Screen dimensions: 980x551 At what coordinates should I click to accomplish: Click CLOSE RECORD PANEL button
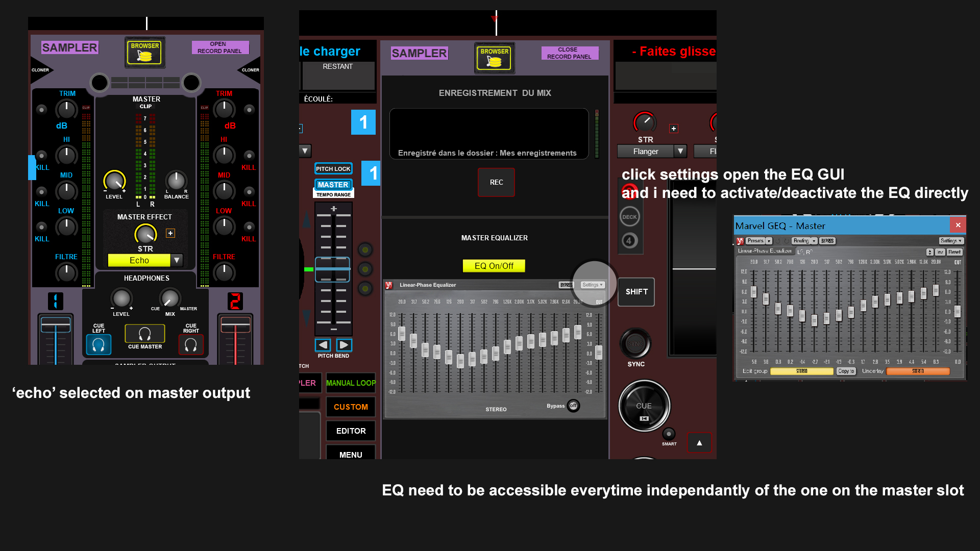(570, 53)
